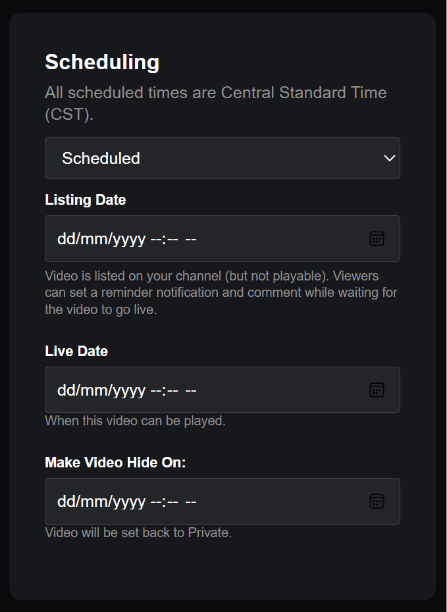Image resolution: width=447 pixels, height=612 pixels.
Task: Open the Listing Date calendar picker icon
Action: coord(377,238)
